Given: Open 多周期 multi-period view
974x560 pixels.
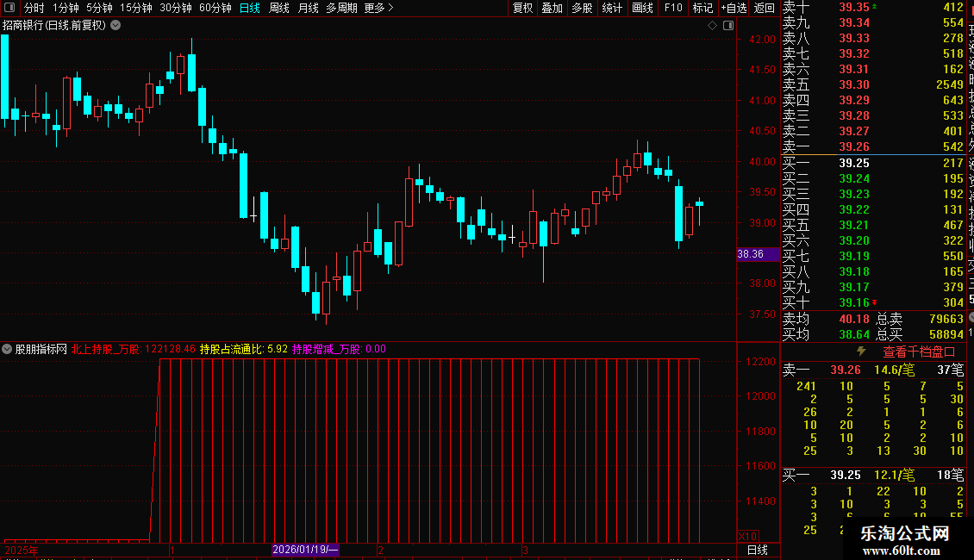Looking at the screenshot, I should 341,8.
